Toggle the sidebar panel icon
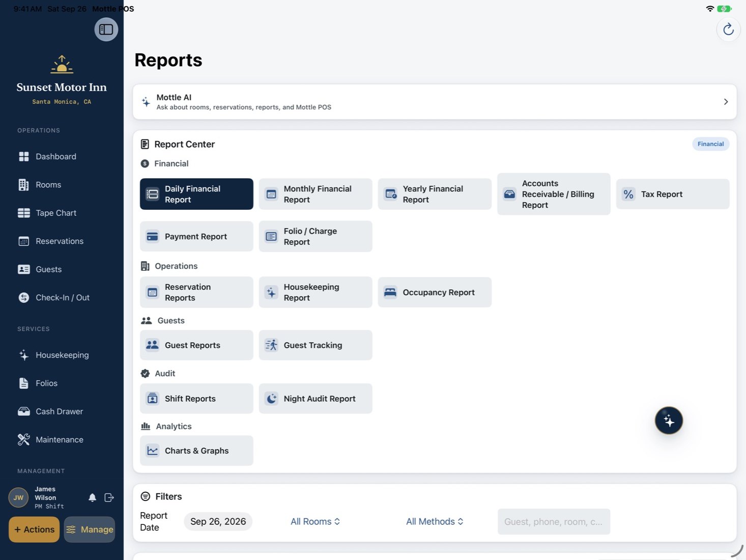 click(x=106, y=30)
